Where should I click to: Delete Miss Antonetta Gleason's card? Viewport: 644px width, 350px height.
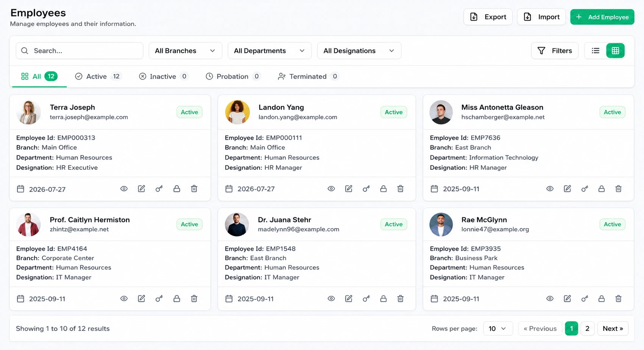tap(619, 189)
